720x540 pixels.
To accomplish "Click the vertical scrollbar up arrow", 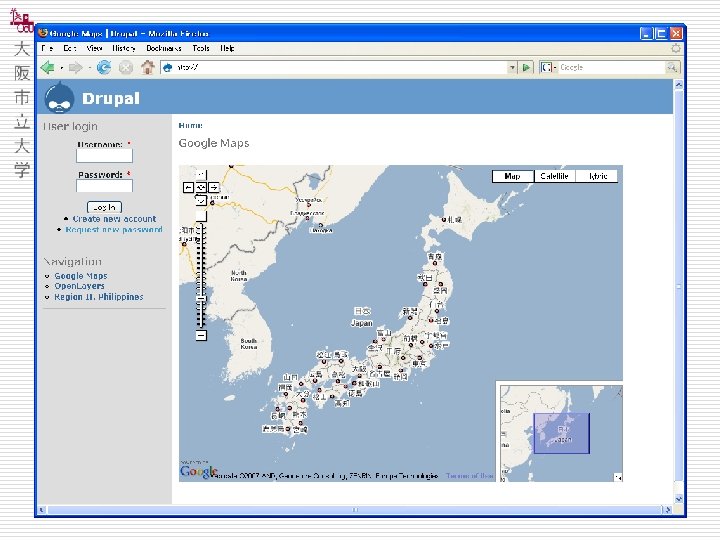I will point(678,85).
